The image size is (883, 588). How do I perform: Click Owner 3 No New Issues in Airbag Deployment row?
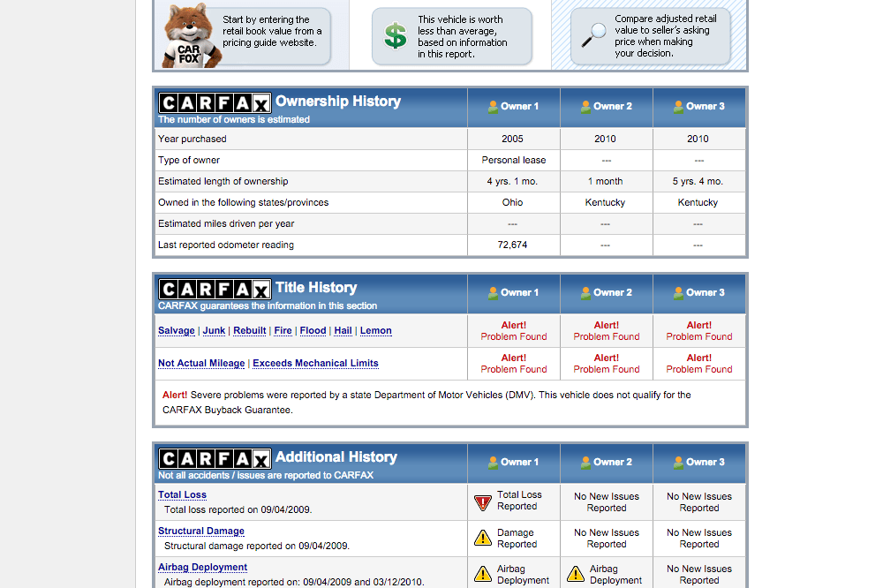pos(698,575)
